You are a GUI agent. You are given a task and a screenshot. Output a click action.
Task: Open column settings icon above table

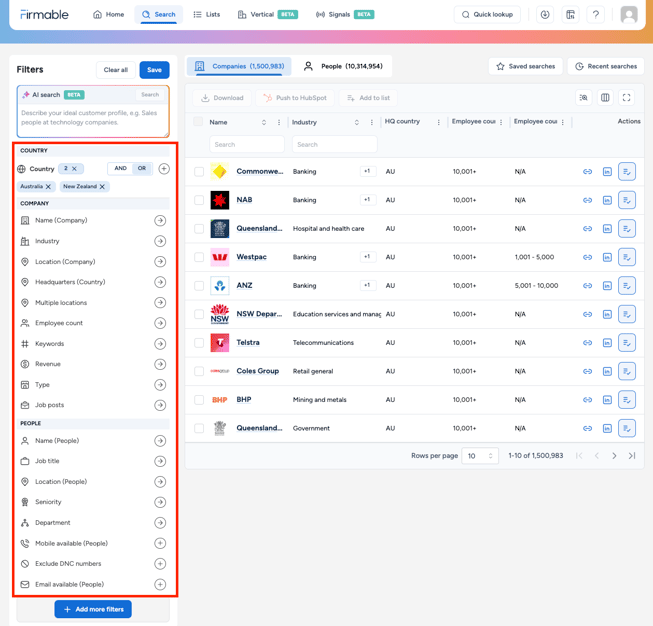click(605, 97)
